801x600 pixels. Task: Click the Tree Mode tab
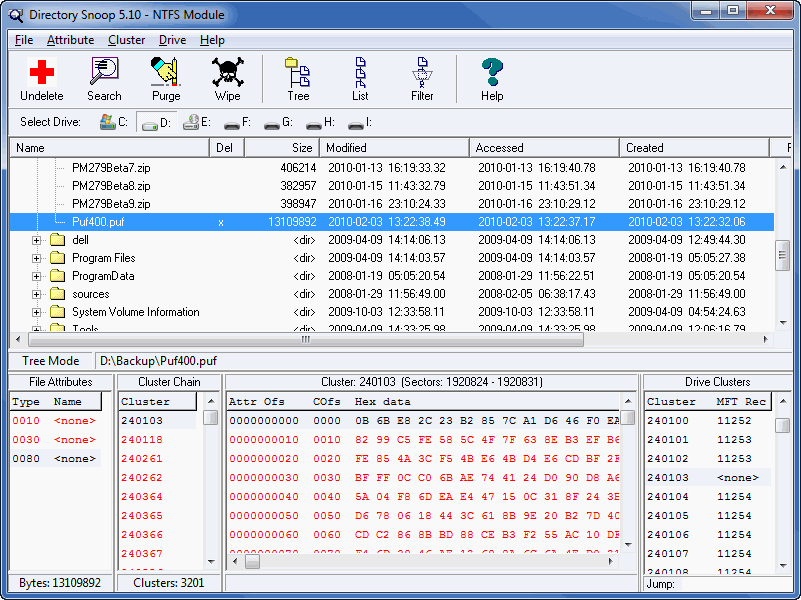pos(52,361)
